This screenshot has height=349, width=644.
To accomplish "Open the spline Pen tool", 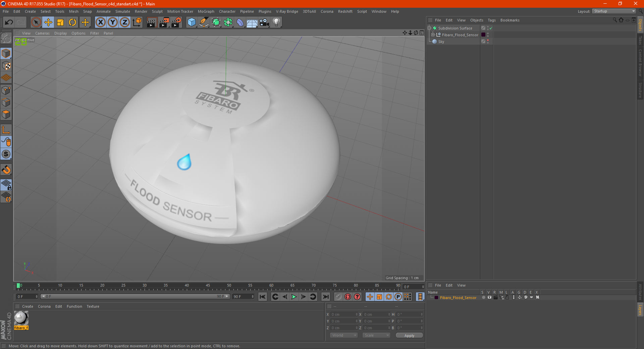I will pos(204,22).
